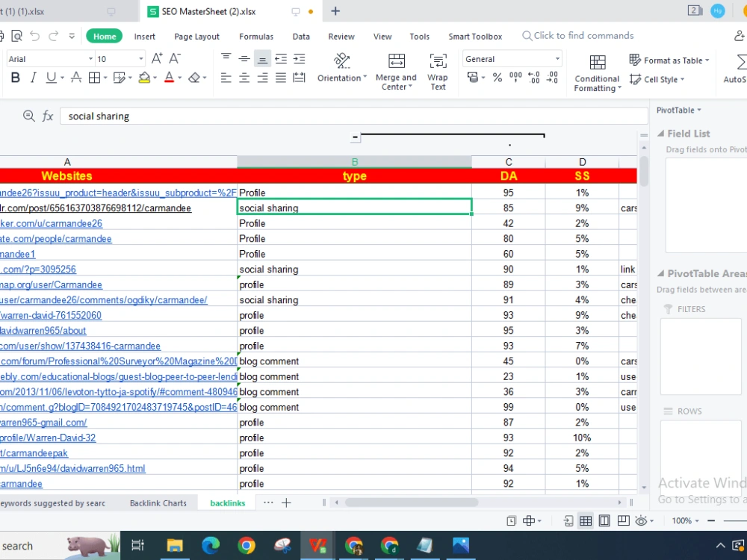Image resolution: width=747 pixels, height=560 pixels.
Task: Apply comma thousands separator style
Action: tap(515, 77)
